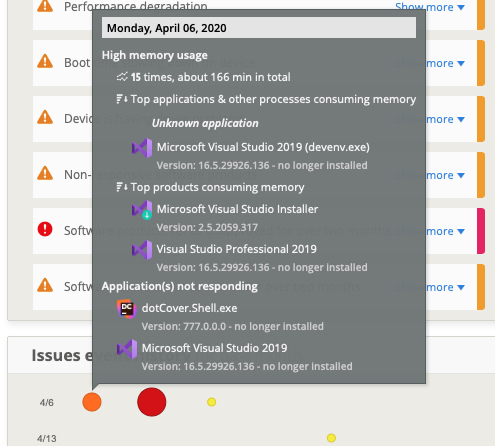Select the orange event dot on 4/6

click(x=92, y=402)
